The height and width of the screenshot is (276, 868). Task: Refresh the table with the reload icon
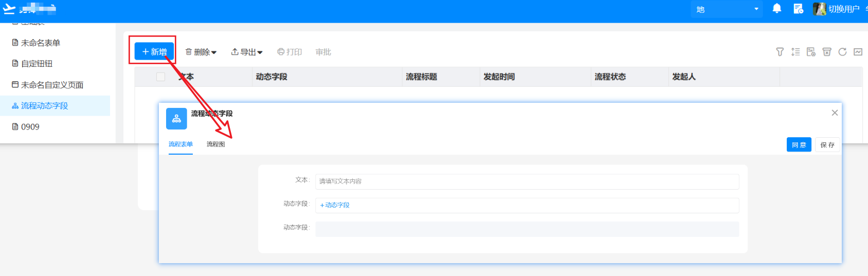coord(842,52)
